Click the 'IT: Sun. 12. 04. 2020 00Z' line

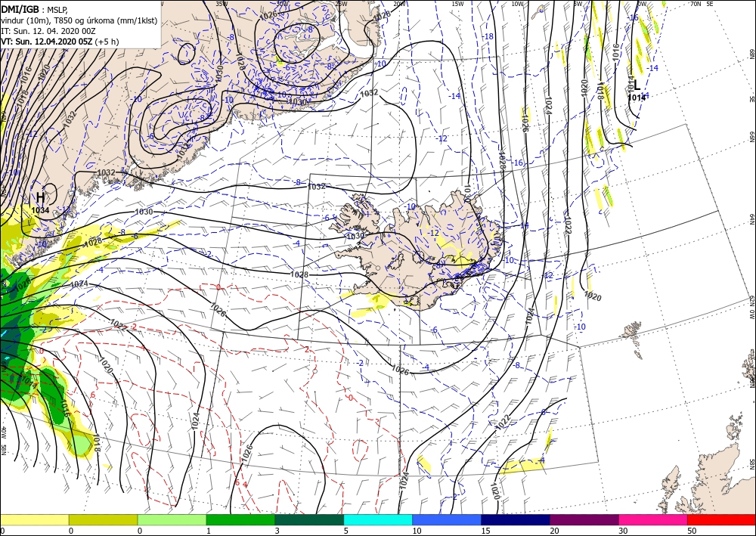(48, 31)
